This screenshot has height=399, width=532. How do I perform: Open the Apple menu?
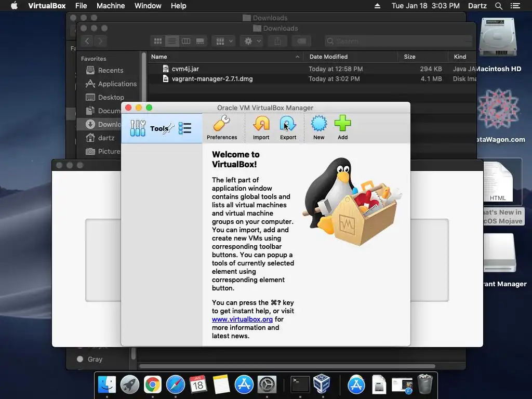click(14, 6)
